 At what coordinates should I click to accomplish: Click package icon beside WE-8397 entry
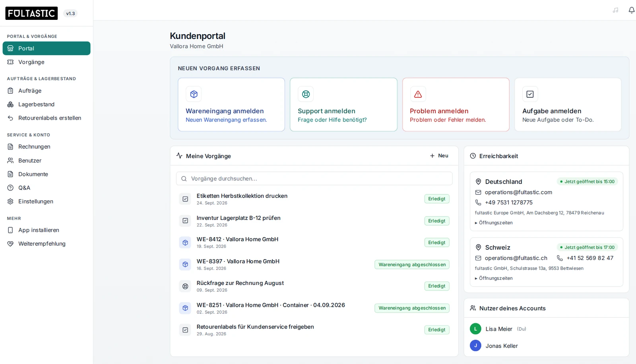click(185, 264)
